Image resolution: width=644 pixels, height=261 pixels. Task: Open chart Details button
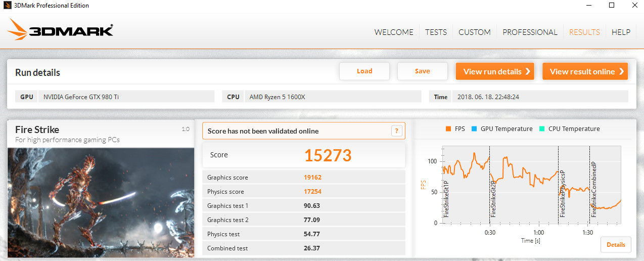[616, 245]
